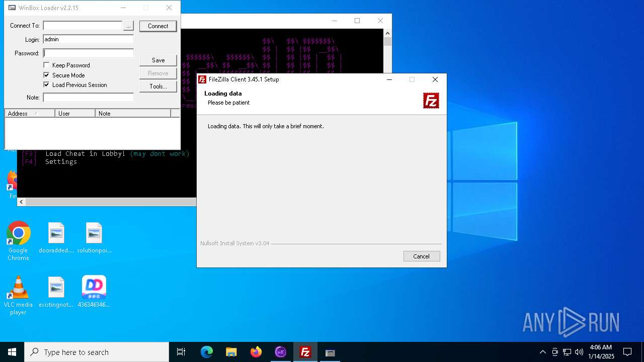Open File Explorer from taskbar
644x362 pixels.
pos(231,352)
